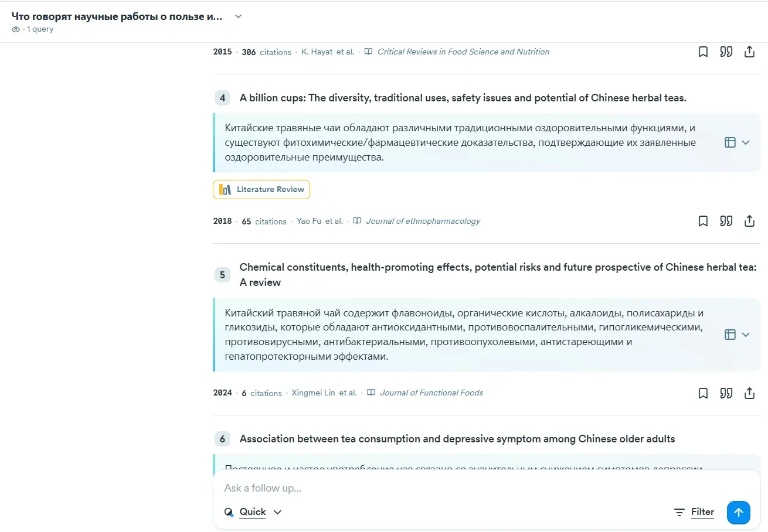Click the "65 citations" count
768x532 pixels.
point(264,221)
